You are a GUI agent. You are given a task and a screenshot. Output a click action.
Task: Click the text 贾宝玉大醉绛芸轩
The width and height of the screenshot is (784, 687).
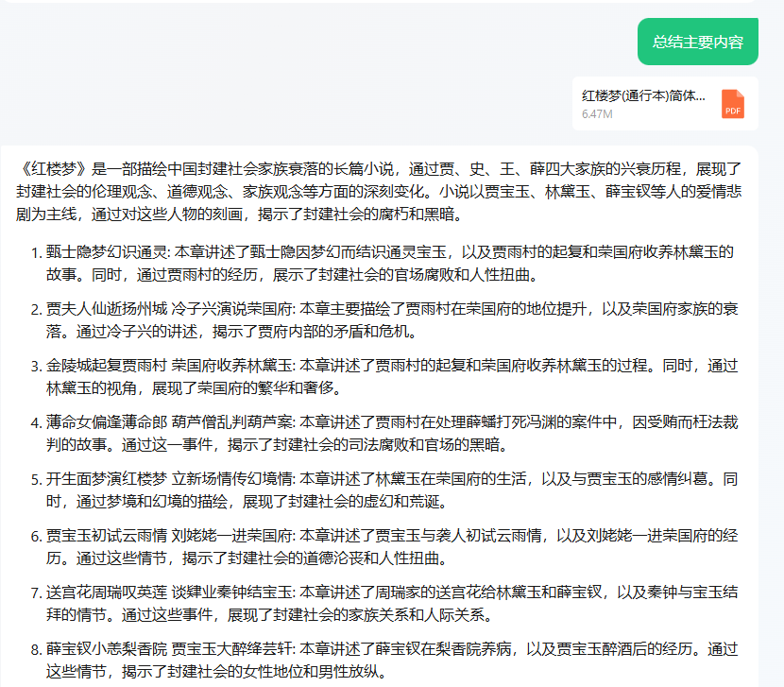pyautogui.click(x=232, y=649)
